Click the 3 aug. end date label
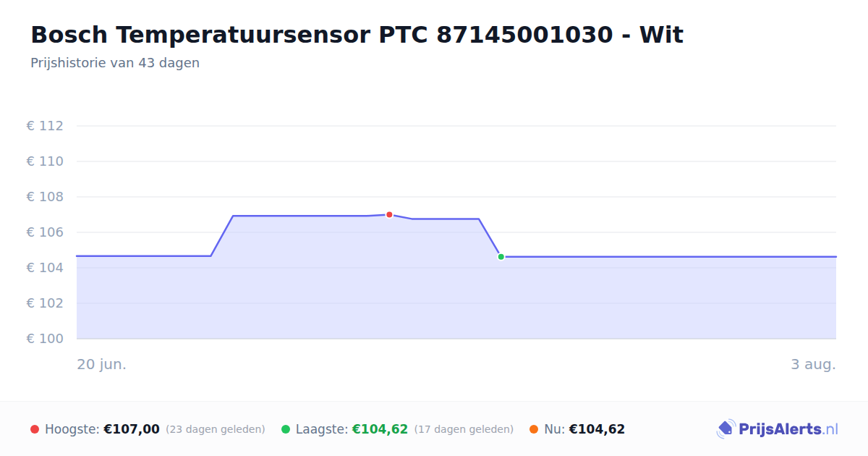The width and height of the screenshot is (868, 456). (813, 364)
